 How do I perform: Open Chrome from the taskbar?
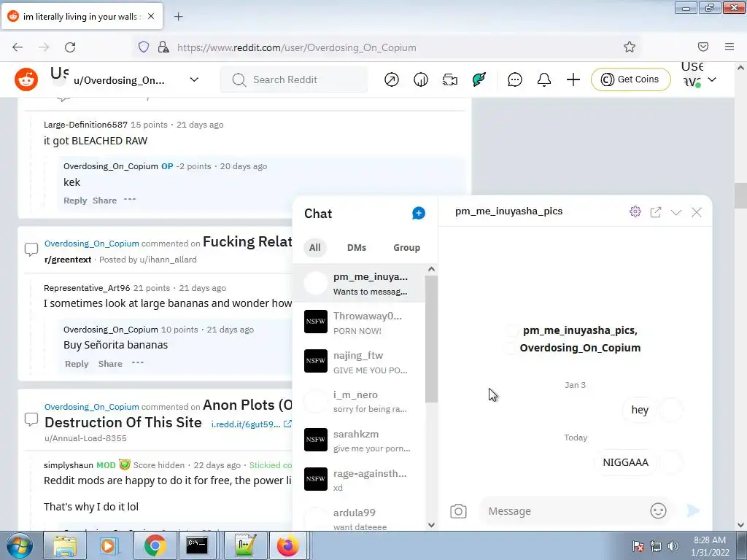[155, 545]
